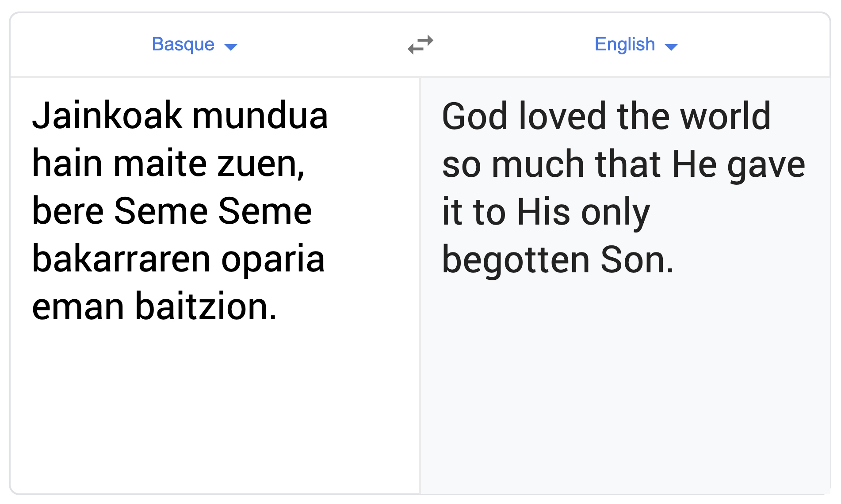The height and width of the screenshot is (504, 841).
Task: Click the word 'Son.' in the translation
Action: (x=637, y=260)
